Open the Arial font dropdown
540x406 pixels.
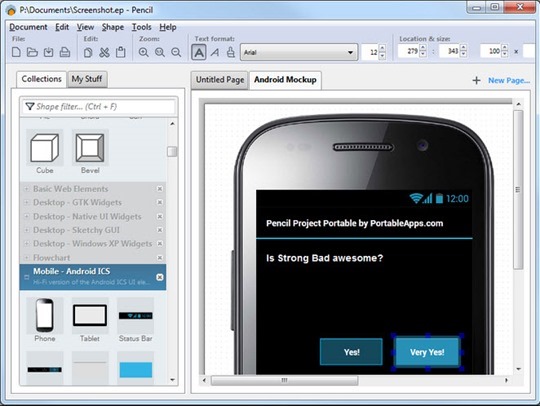(x=299, y=52)
